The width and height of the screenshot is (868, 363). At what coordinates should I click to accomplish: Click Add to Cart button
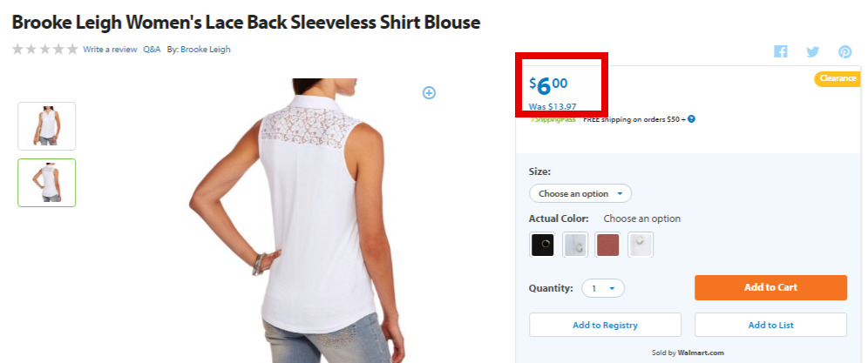pos(770,288)
